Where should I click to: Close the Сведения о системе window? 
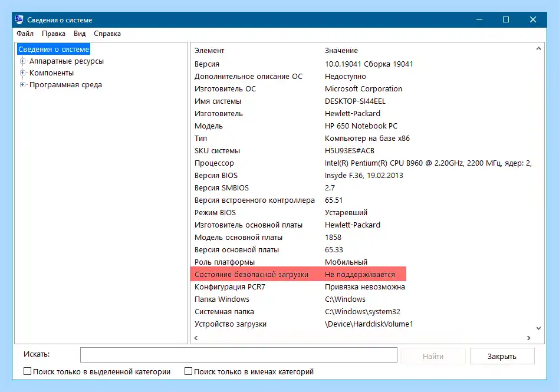(x=532, y=19)
